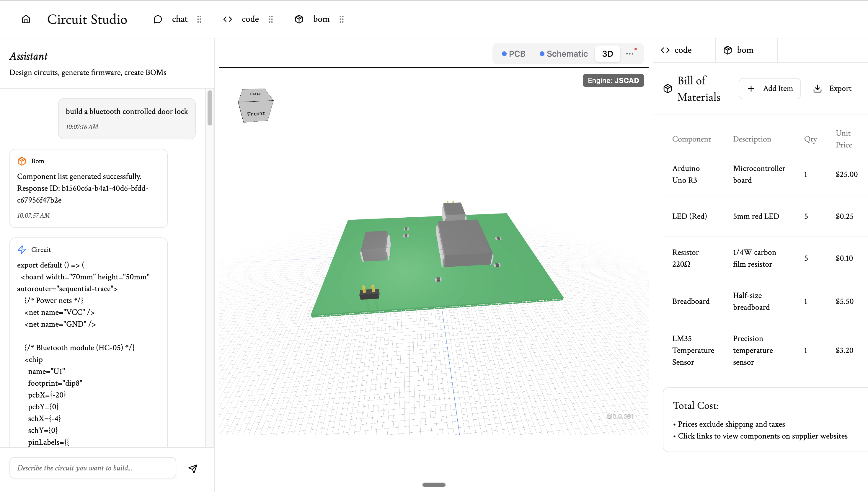
Task: Click the Add Item button
Action: click(770, 89)
